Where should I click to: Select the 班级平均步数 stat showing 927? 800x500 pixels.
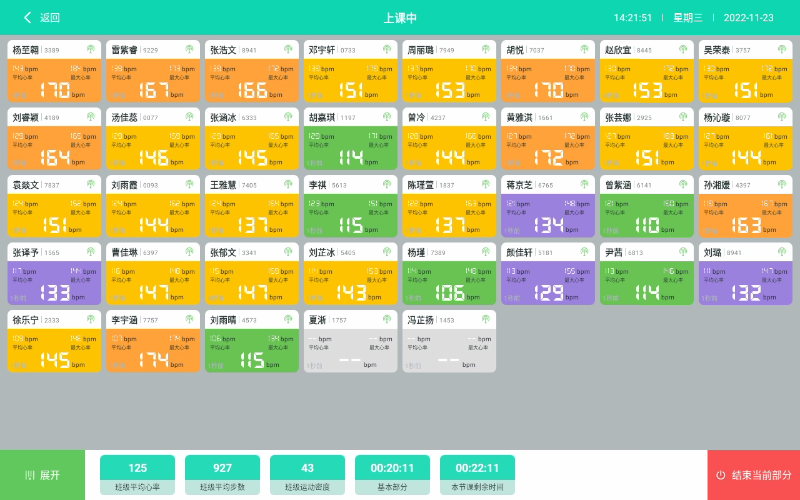(x=222, y=474)
